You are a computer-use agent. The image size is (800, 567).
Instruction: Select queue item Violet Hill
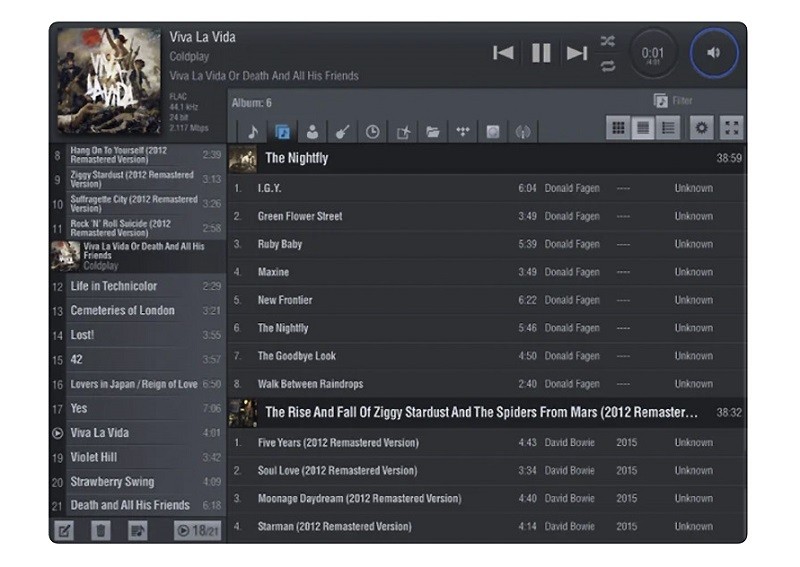coord(138,457)
